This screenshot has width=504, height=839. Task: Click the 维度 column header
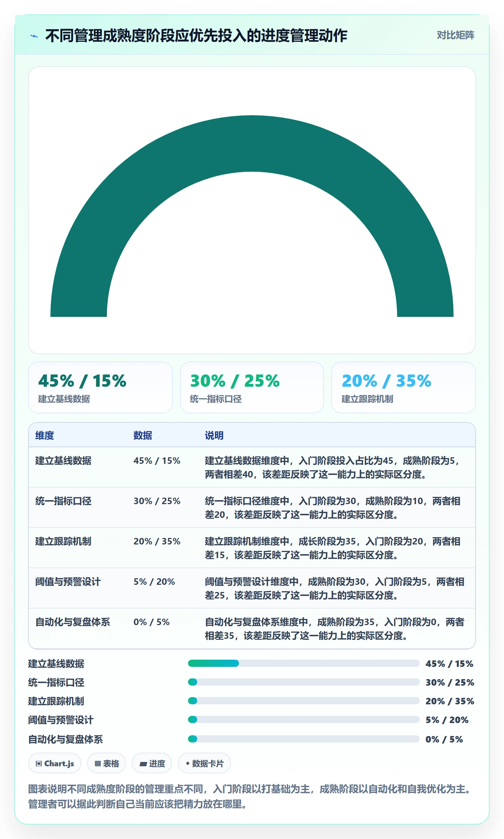45,435
